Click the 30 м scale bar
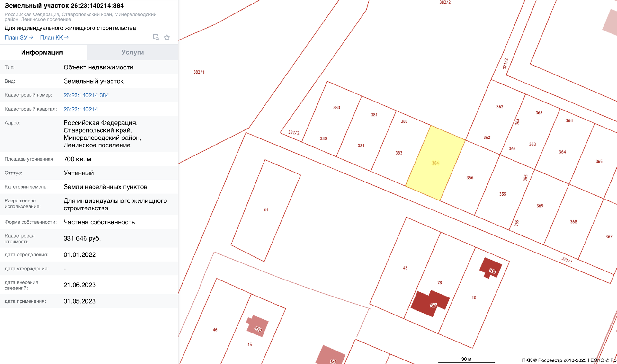The image size is (617, 364). (x=466, y=360)
